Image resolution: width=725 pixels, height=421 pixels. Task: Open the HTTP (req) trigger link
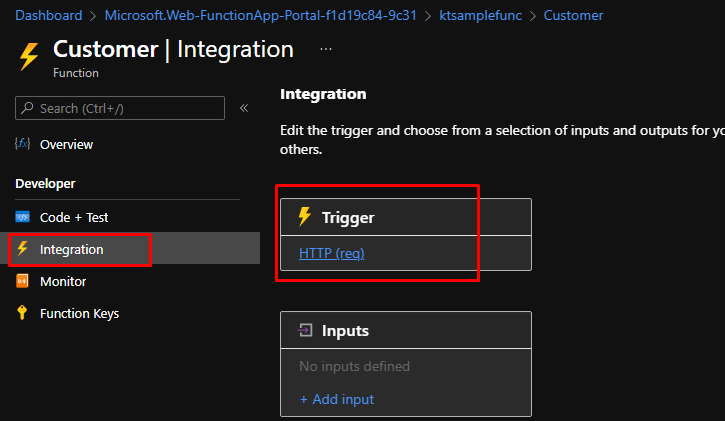[x=332, y=254]
